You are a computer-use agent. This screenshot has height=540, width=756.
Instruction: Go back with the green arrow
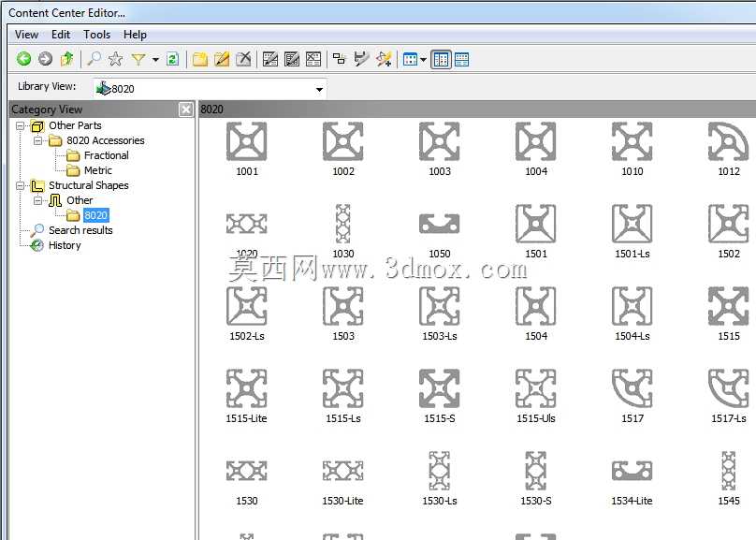click(x=23, y=59)
